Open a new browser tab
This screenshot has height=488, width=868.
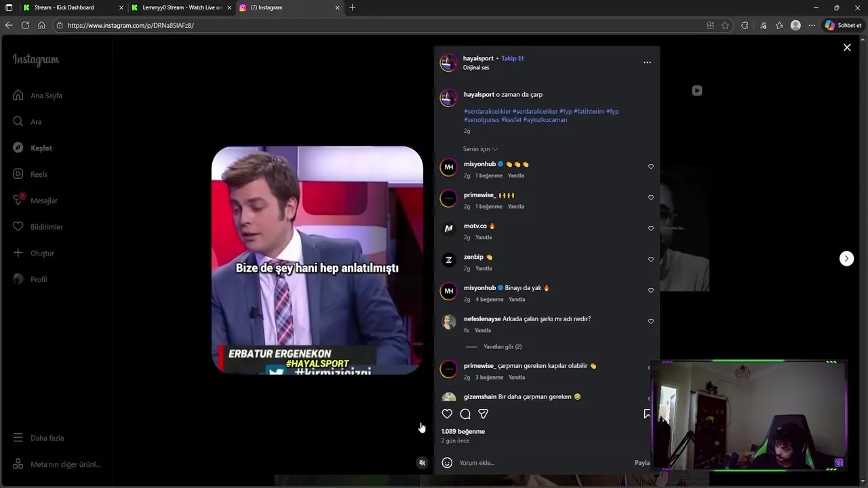(x=352, y=7)
